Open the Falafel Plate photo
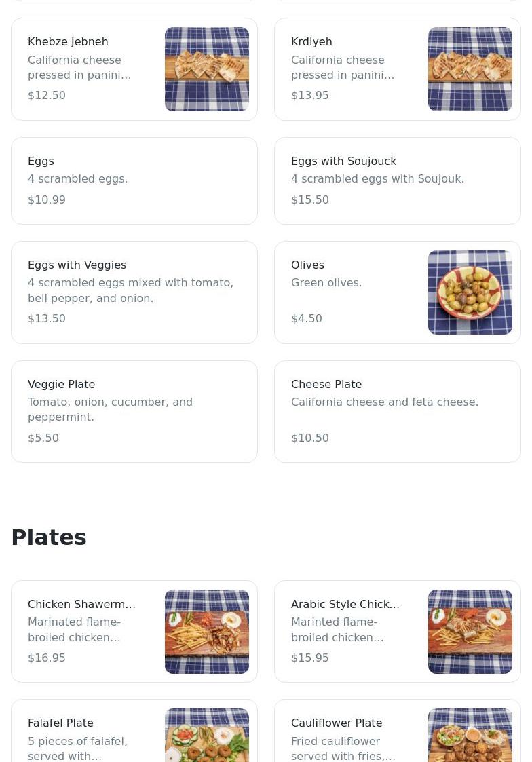Screen dimensions: 532x762 click(207, 736)
